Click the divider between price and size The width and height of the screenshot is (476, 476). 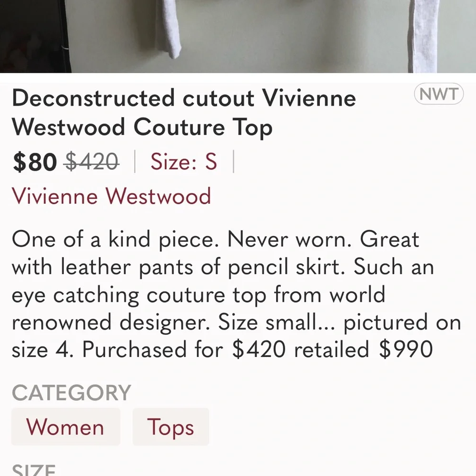point(135,162)
